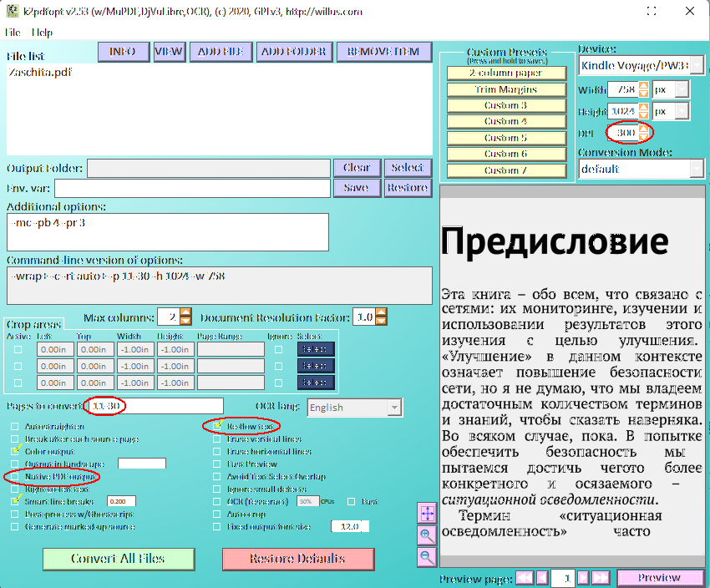The image size is (710, 588).
Task: Go to next preview page
Action: [x=583, y=578]
